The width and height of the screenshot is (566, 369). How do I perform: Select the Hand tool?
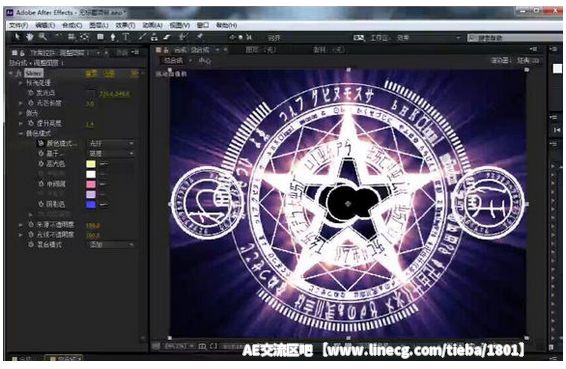(30, 37)
